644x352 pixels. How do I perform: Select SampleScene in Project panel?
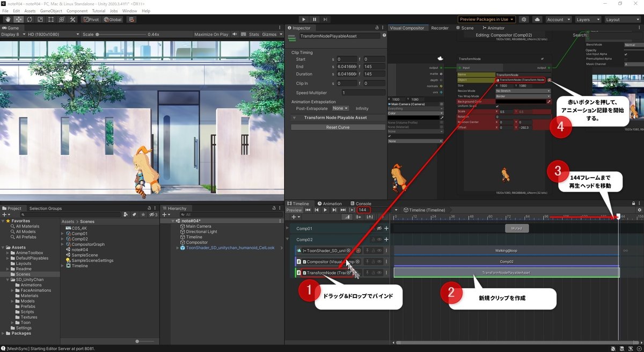85,255
